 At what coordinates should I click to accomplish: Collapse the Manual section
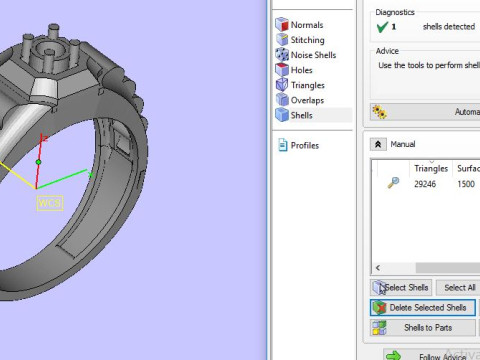point(378,144)
